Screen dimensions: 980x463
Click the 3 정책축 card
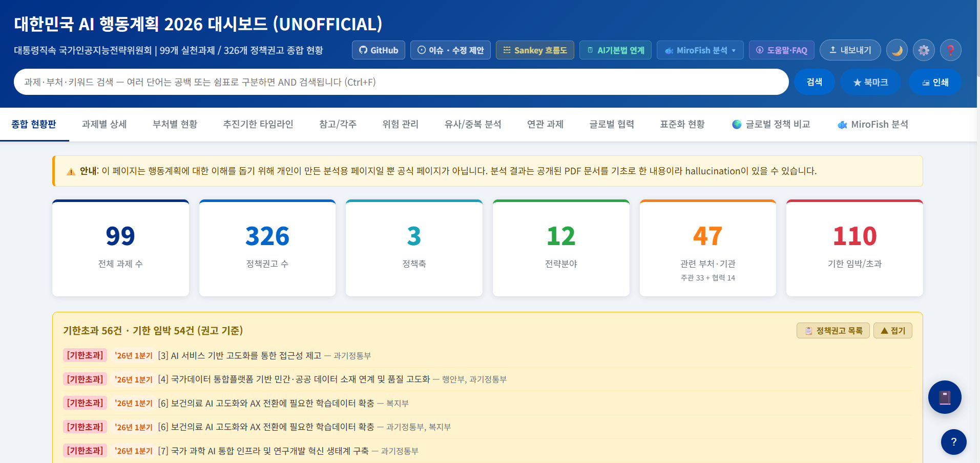tap(414, 248)
